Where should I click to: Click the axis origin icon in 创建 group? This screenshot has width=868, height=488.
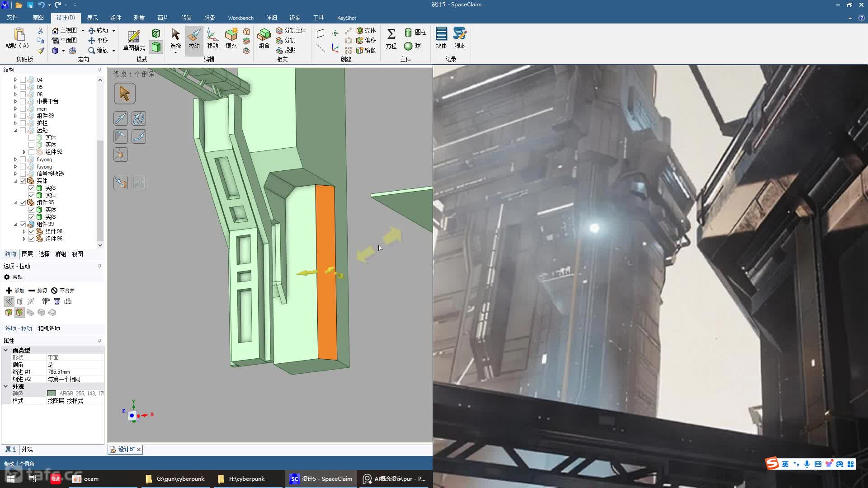point(335,48)
